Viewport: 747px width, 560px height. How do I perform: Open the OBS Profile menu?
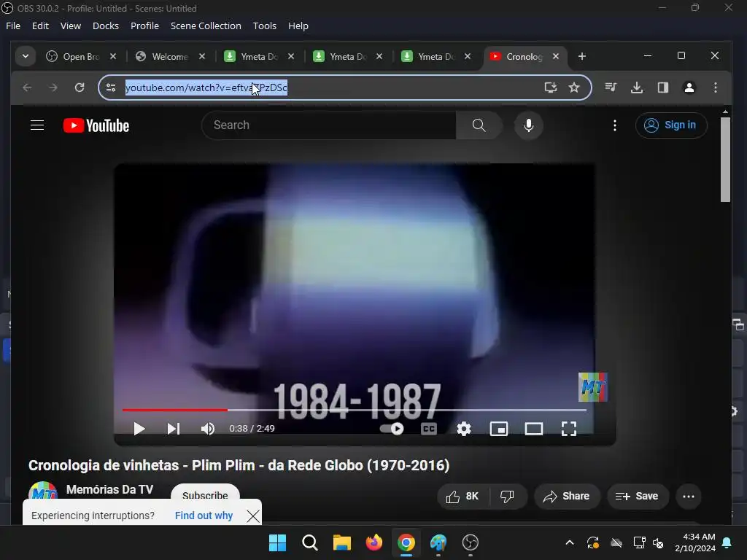point(145,26)
